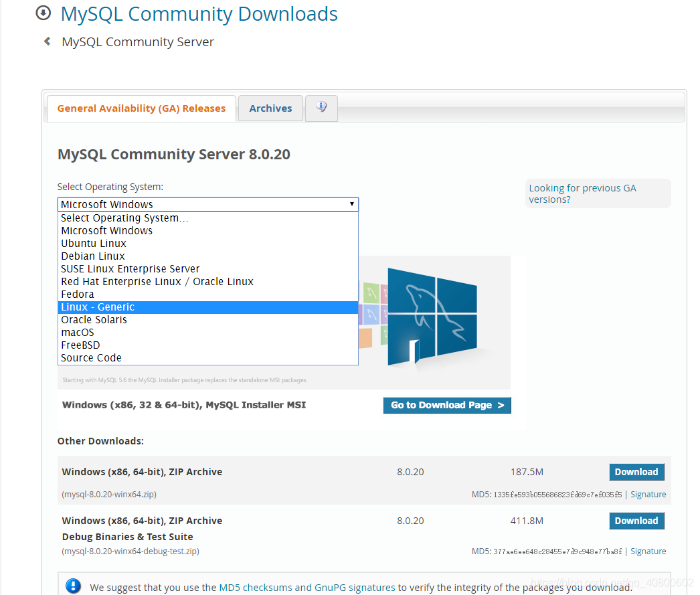Open the MySQL Community Downloads heading link
Viewport: 700px width, 595px height.
(x=199, y=14)
